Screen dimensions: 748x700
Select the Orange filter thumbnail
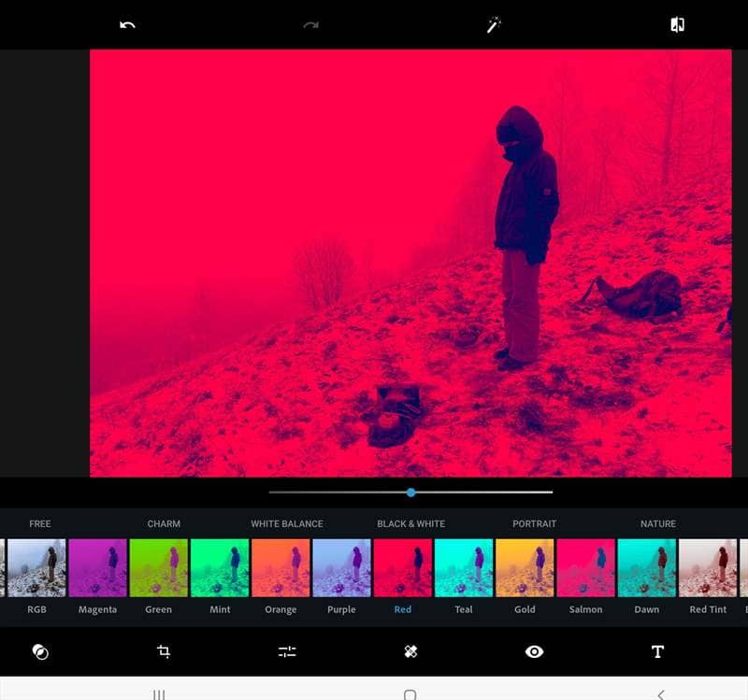coord(281,568)
